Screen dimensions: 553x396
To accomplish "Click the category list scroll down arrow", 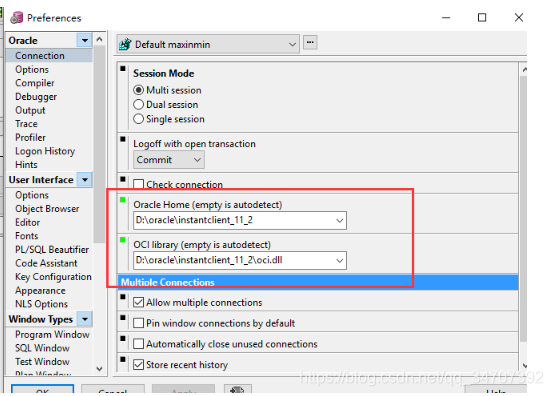I will (99, 369).
